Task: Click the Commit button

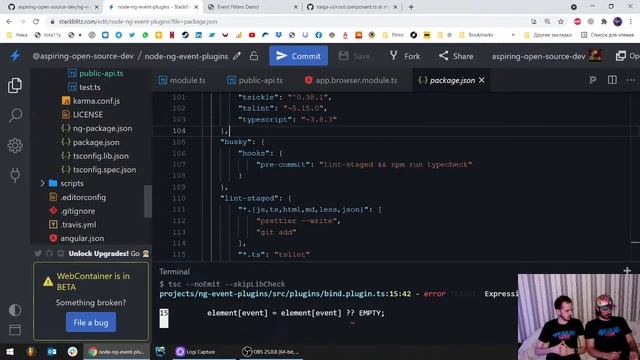Action: 298,56
